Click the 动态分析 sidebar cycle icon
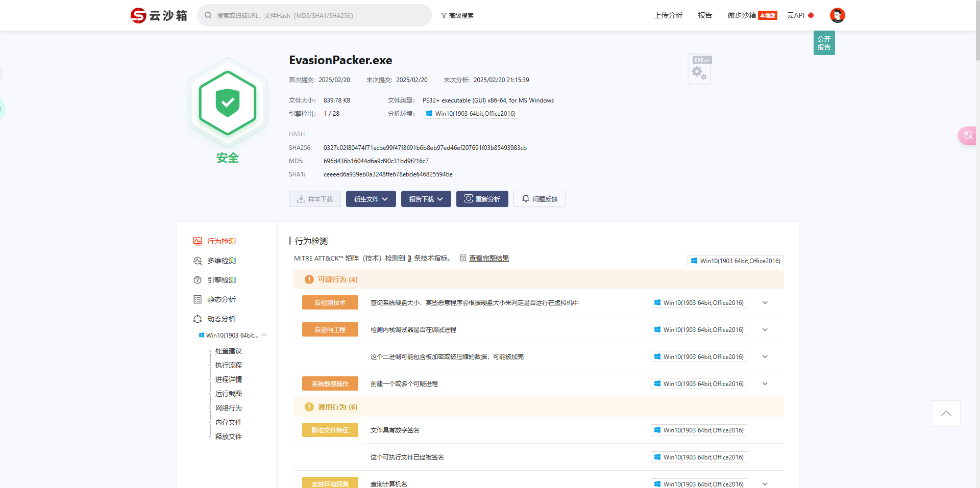Screen dimensions: 980x488 click(198, 319)
